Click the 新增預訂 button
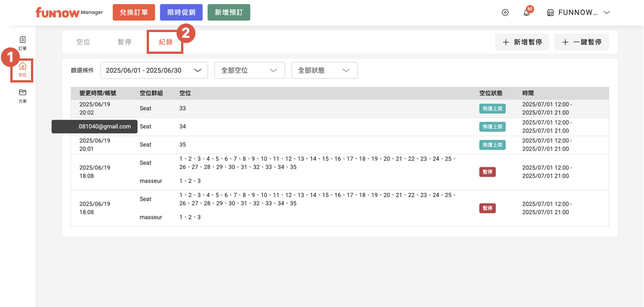Screen dimensions: 644x307 tap(229, 12)
